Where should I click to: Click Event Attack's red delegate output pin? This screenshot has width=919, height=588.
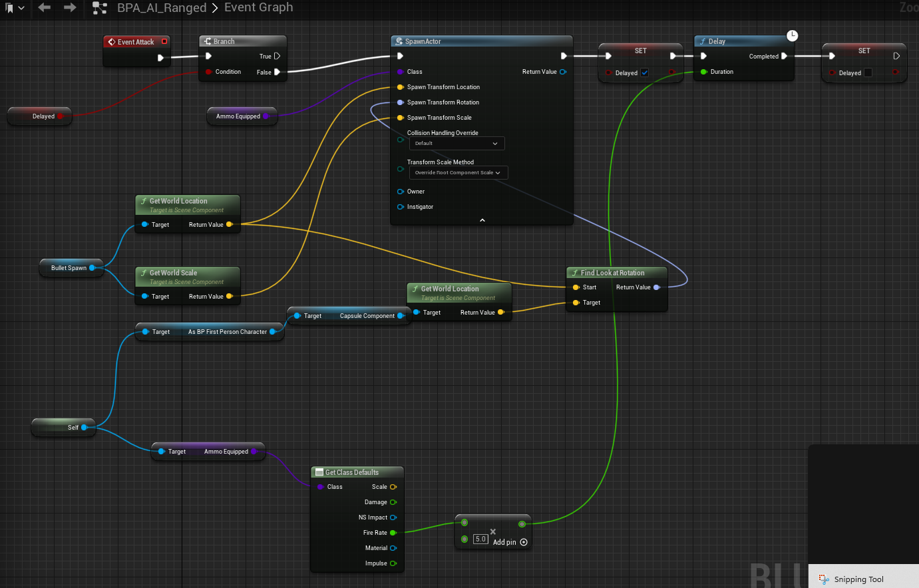pos(164,41)
